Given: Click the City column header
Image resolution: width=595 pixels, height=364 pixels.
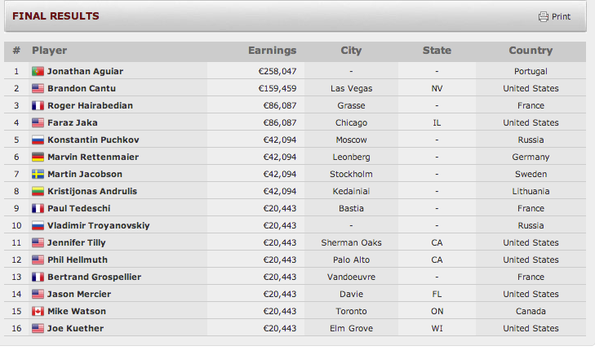Looking at the screenshot, I should coord(351,51).
